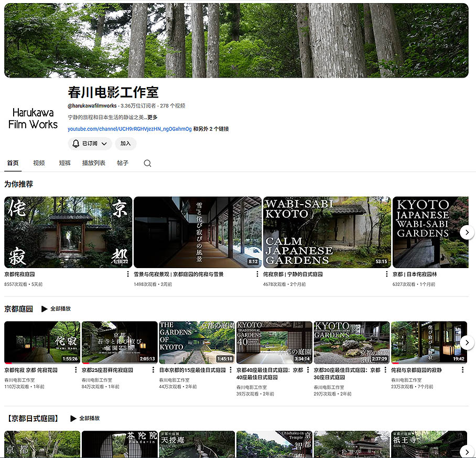476x458 pixels.
Task: Open the 已订阅 subscription dropdown
Action: coord(89,143)
